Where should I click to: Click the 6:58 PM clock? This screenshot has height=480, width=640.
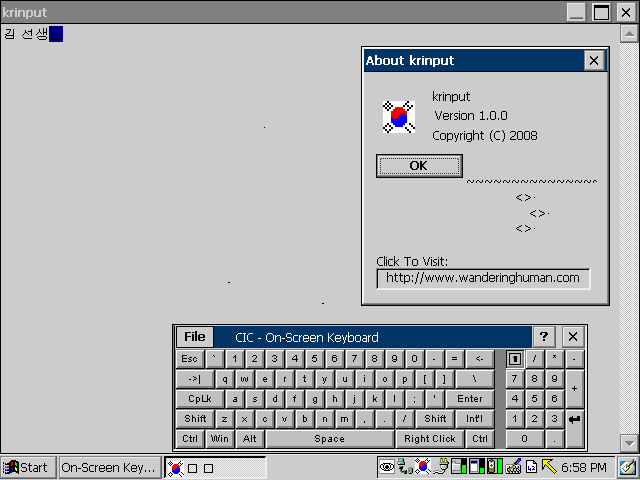[584, 467]
